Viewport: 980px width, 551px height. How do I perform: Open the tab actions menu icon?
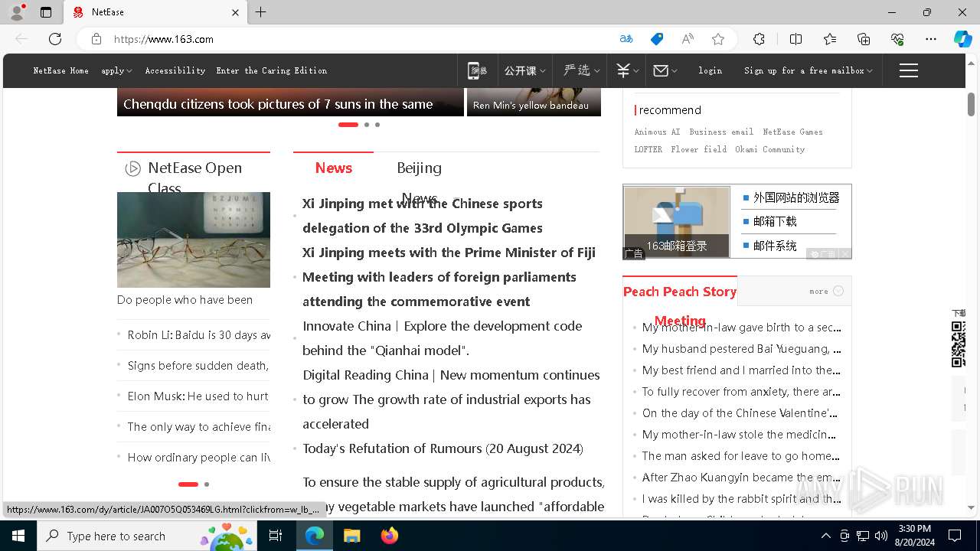(x=46, y=12)
